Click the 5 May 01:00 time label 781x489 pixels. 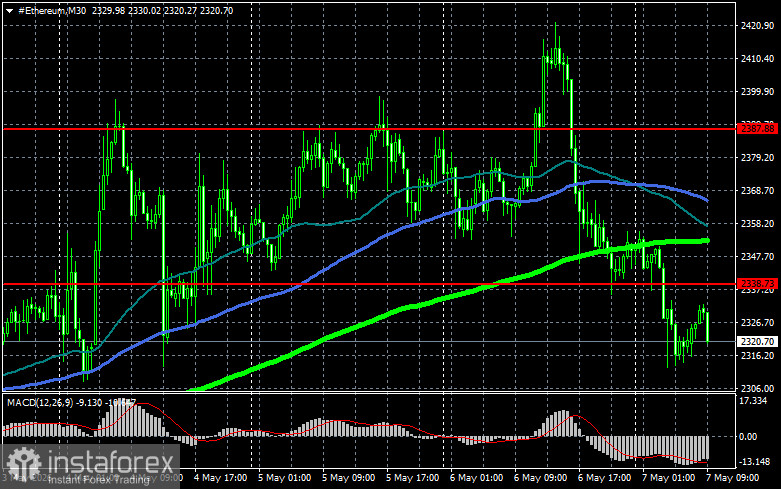click(x=284, y=478)
